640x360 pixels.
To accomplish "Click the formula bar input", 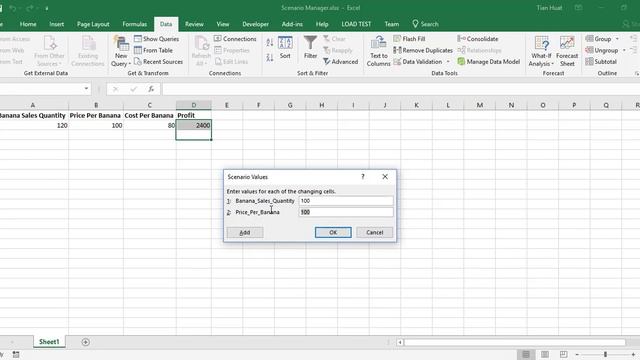I will tap(400, 89).
